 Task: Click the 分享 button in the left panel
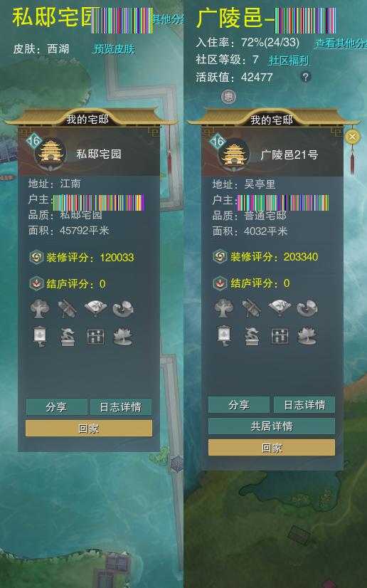[57, 407]
